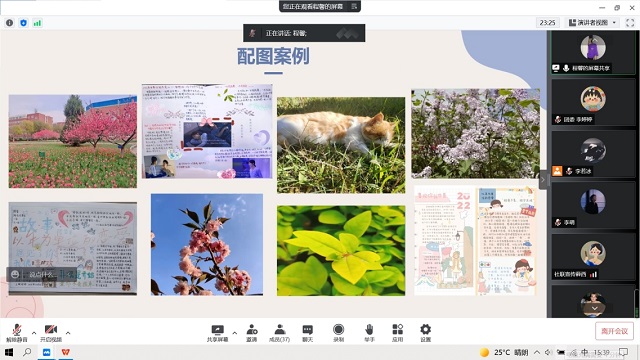Image resolution: width=640 pixels, height=360 pixels.
Task: Click the unmute microphone (解除静音) button
Action: [x=16, y=333]
